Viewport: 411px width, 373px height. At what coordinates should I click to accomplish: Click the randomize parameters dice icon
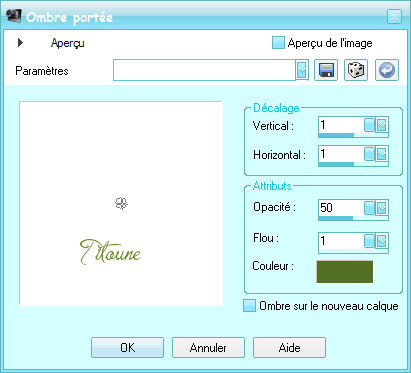[x=356, y=70]
